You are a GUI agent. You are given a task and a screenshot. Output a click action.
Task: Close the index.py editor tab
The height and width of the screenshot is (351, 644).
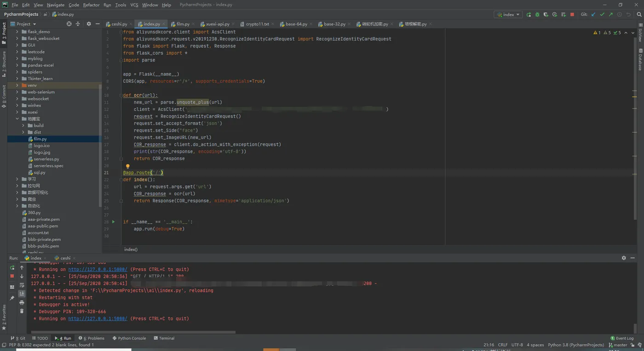[164, 24]
